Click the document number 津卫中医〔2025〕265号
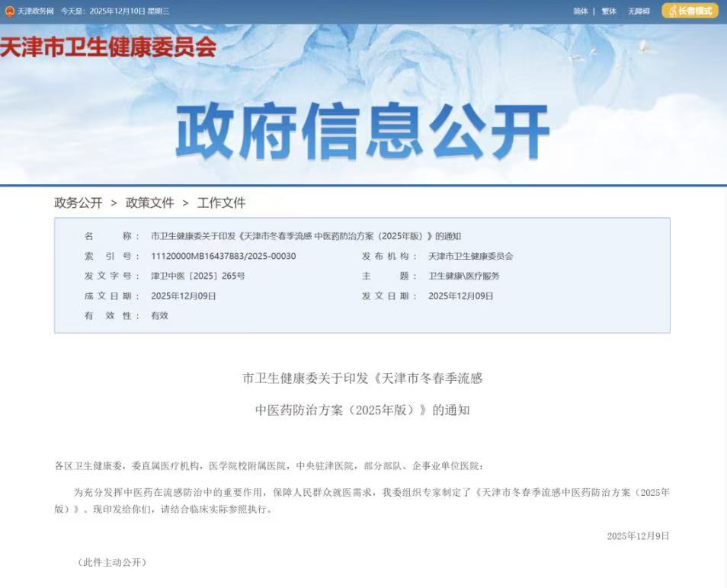This screenshot has height=588, width=727. pyautogui.click(x=198, y=276)
